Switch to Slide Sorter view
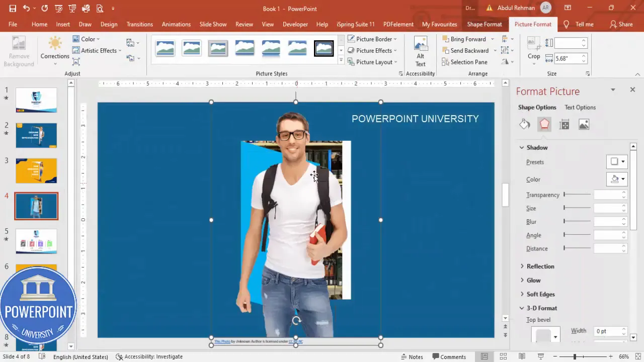This screenshot has width=644, height=362. point(503,356)
